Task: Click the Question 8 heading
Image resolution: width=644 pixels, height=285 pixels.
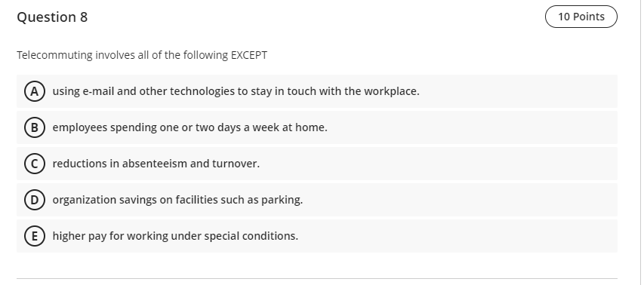Action: pyautogui.click(x=52, y=17)
